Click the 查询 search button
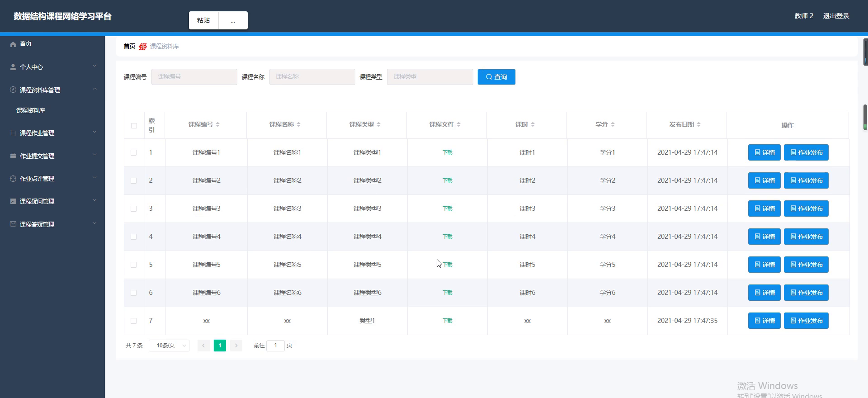 496,77
